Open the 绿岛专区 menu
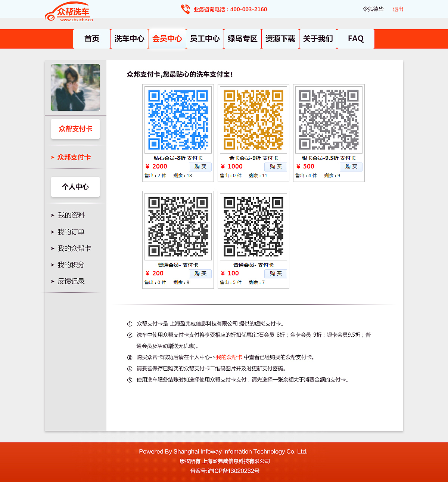Screen dimensions: 448x482 [x=243, y=38]
